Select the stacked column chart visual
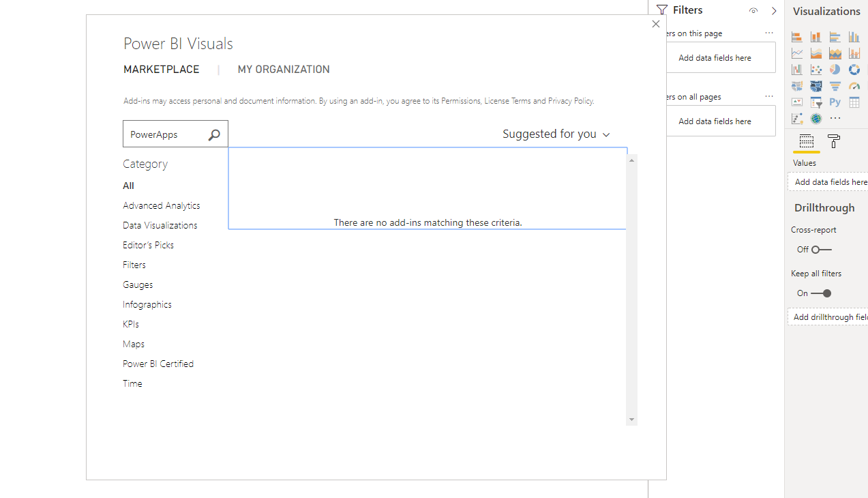The height and width of the screenshot is (498, 868). [816, 37]
